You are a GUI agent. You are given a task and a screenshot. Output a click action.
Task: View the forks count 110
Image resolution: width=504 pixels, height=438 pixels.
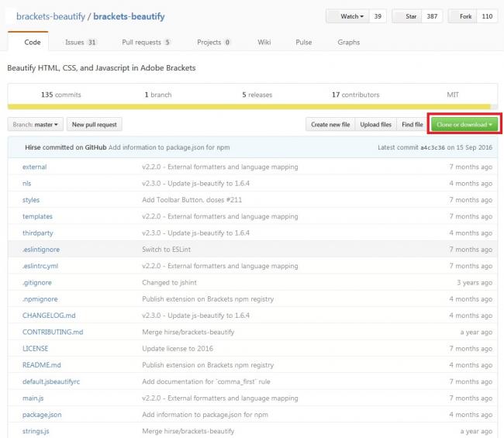click(487, 16)
